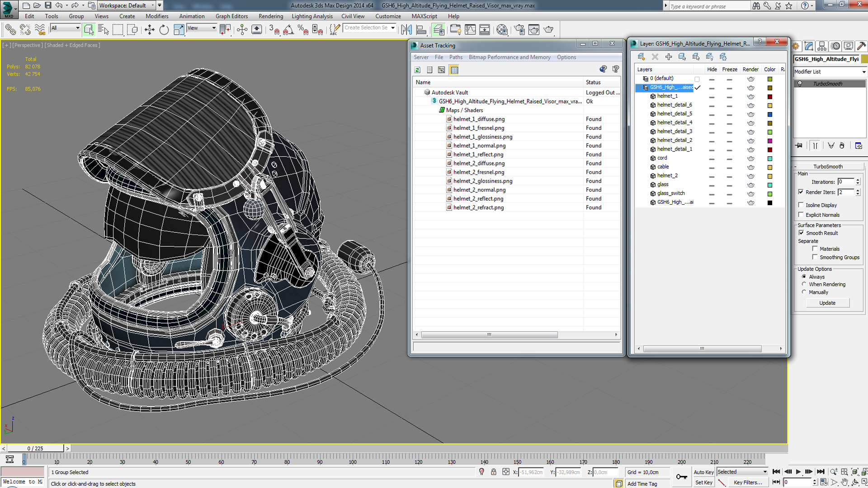Open the reference coordinate View dropdown
This screenshot has height=488, width=868.
[x=202, y=28]
